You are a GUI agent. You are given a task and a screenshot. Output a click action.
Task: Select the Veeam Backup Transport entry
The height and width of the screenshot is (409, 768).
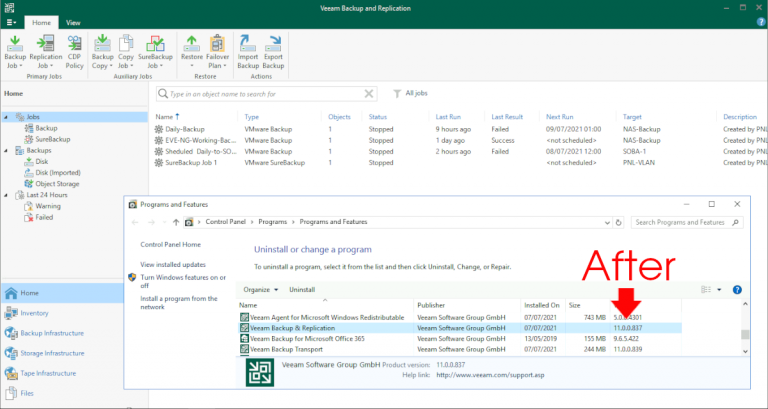pos(460,349)
